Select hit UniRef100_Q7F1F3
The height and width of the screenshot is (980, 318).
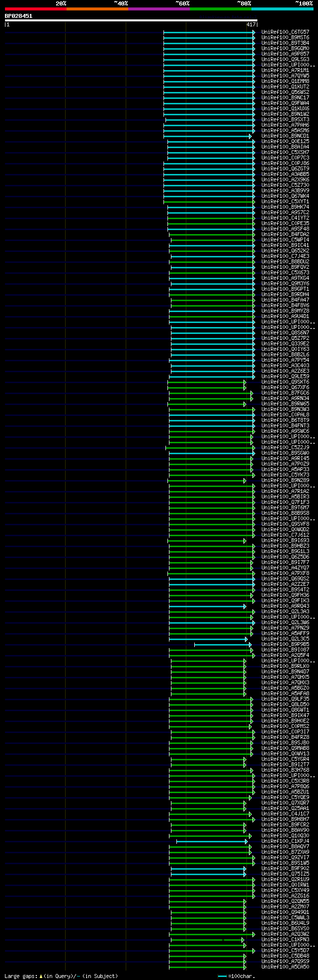(x=285, y=502)
